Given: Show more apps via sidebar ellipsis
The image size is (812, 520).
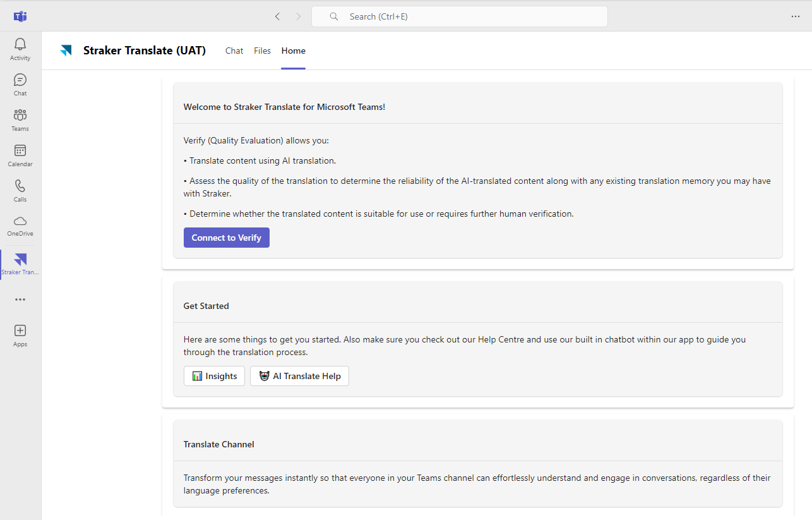Looking at the screenshot, I should coord(20,299).
